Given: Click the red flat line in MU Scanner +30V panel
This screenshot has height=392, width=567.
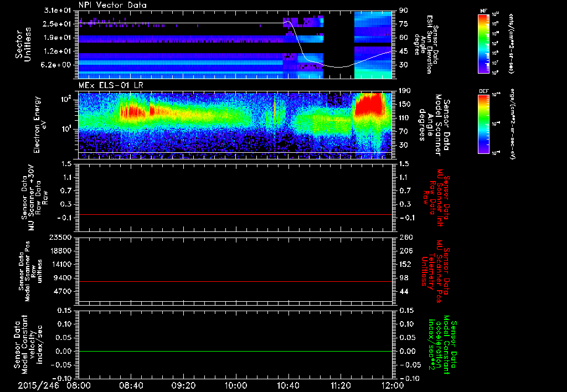Looking at the screenshot, I should click(x=235, y=214).
